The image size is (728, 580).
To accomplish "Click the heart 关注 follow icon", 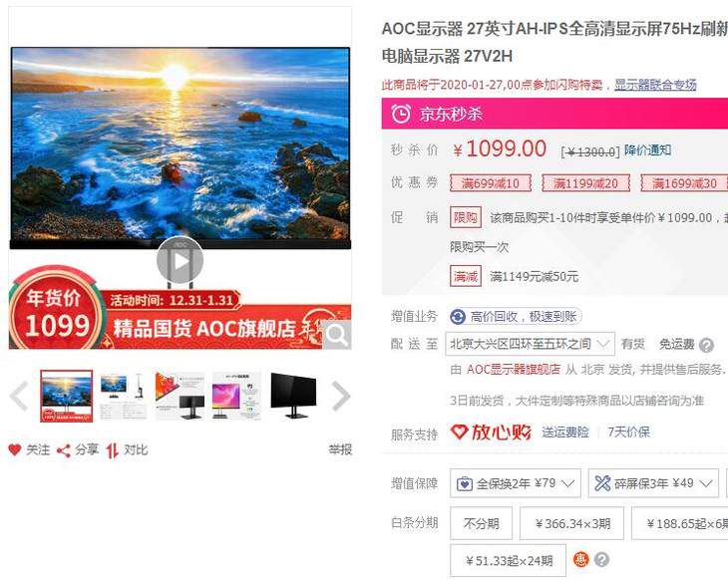I will (15, 449).
